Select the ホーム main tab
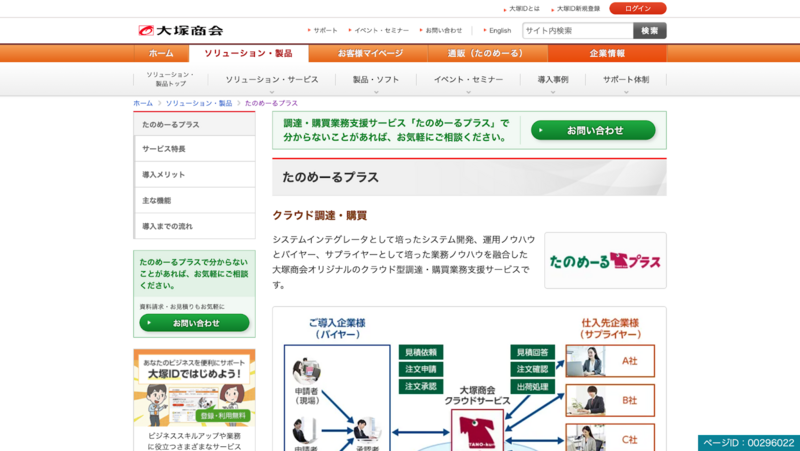Viewport: 800px width, 451px height. (161, 54)
